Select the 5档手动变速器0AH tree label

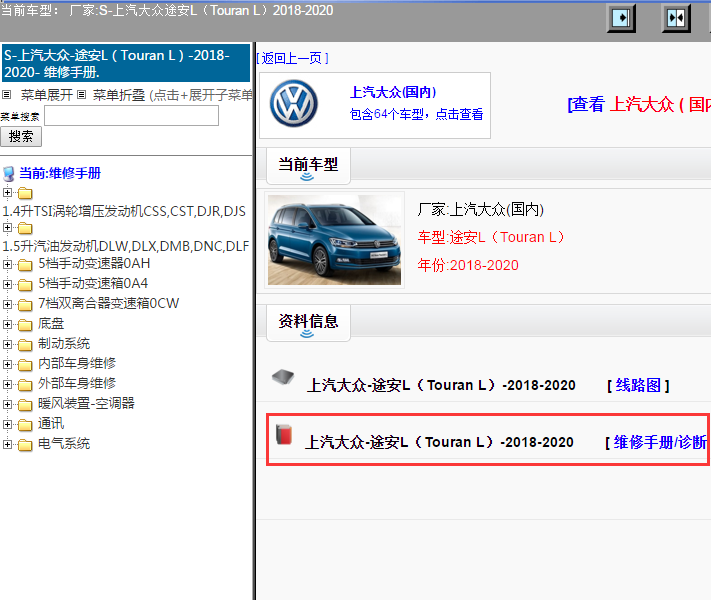coord(94,263)
